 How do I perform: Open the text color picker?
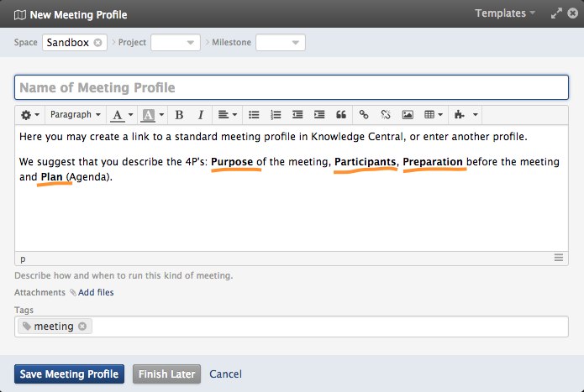(123, 114)
